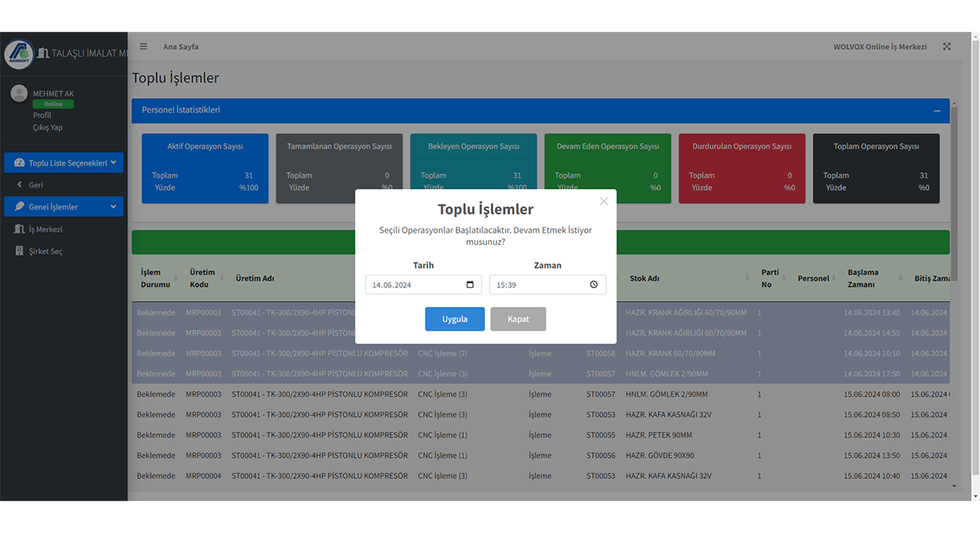This screenshot has width=980, height=533.
Task: Open the Profil link
Action: point(42,115)
